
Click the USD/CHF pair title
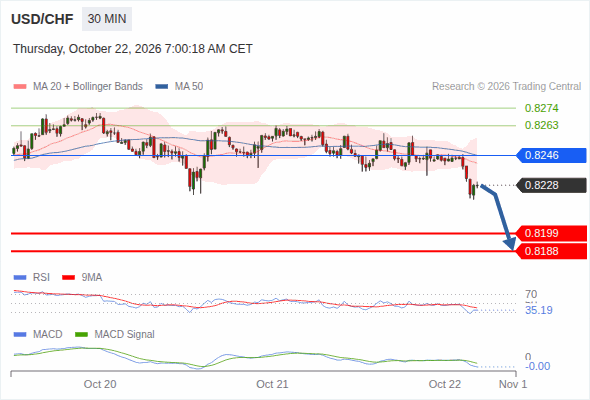42,19
